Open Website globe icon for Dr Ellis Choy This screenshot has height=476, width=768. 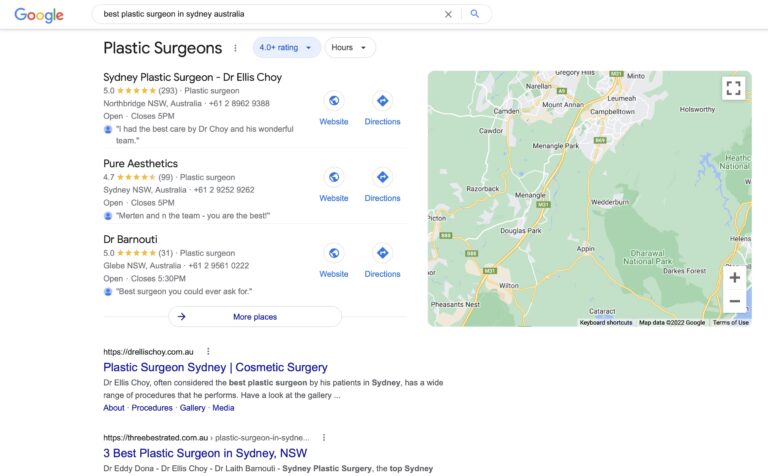coord(334,100)
